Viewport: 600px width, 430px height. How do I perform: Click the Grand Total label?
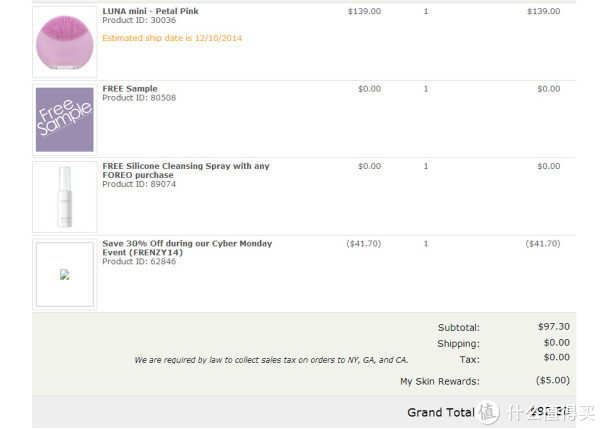[441, 412]
